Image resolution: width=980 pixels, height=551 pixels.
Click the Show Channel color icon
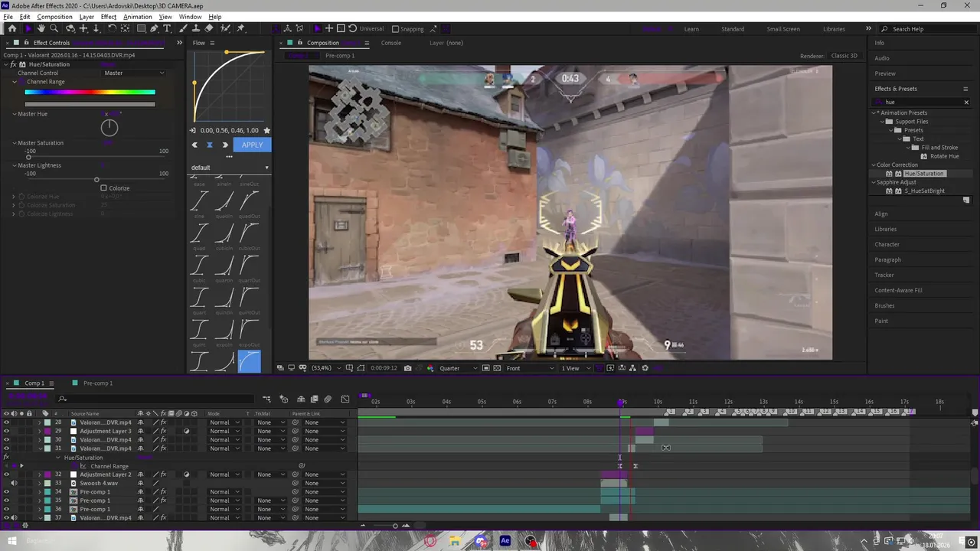pyautogui.click(x=430, y=368)
